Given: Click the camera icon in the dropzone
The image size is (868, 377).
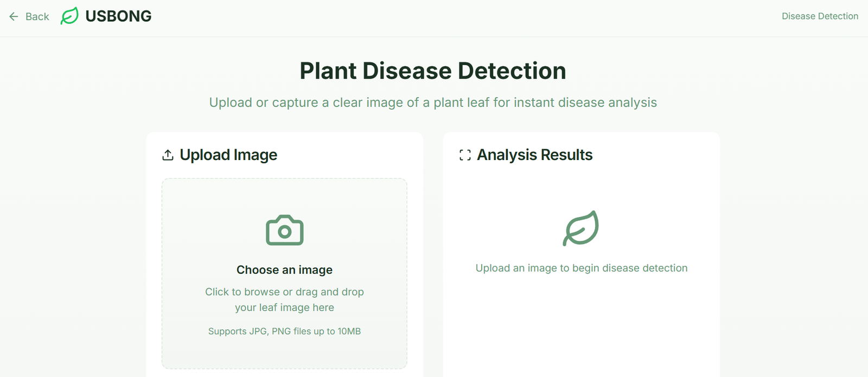Looking at the screenshot, I should click(x=285, y=231).
